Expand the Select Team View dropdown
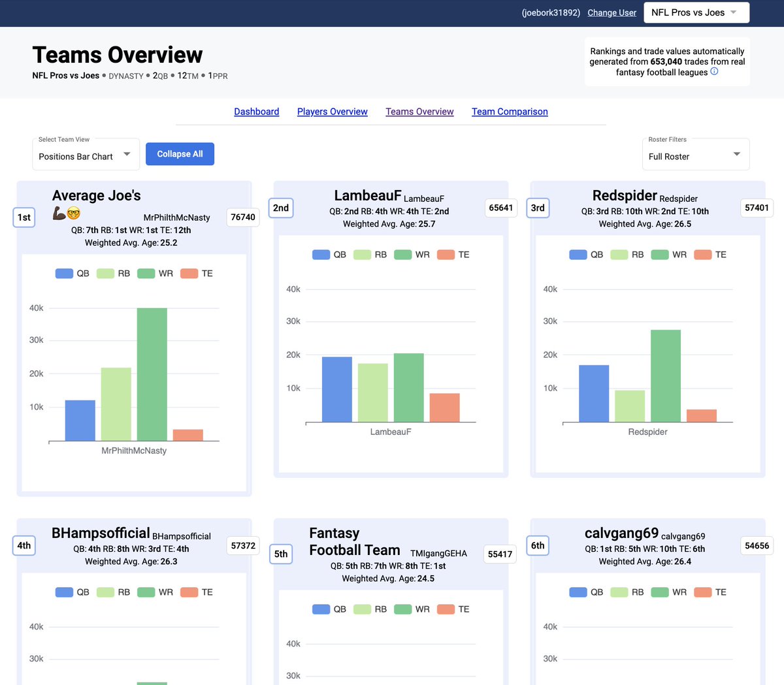The width and height of the screenshot is (784, 685). pos(86,154)
